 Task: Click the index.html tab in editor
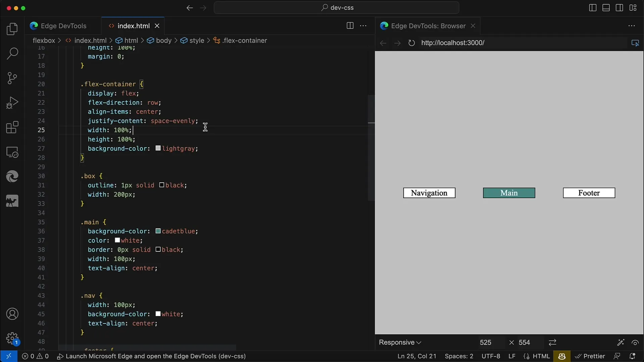[133, 25]
